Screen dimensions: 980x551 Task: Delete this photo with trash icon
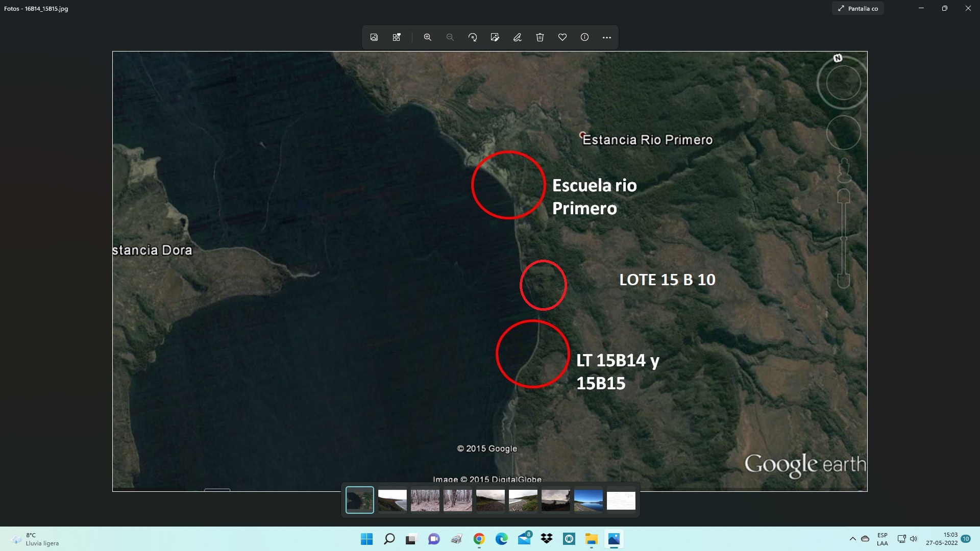[540, 37]
